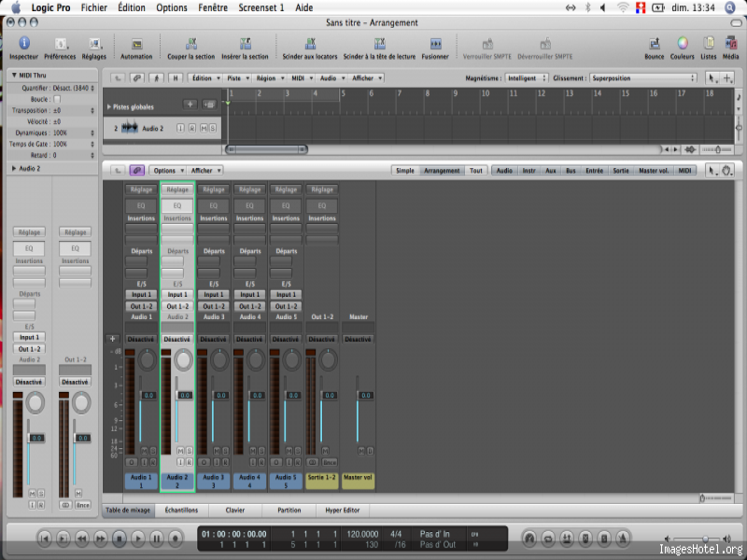Open the Préférences toolbar icon
The height and width of the screenshot is (560, 747).
pyautogui.click(x=61, y=44)
